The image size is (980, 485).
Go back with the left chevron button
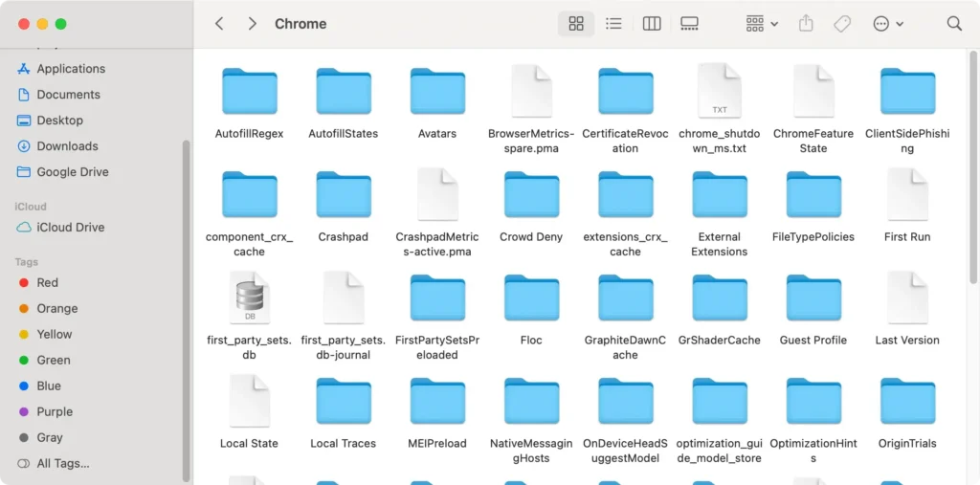tap(219, 24)
